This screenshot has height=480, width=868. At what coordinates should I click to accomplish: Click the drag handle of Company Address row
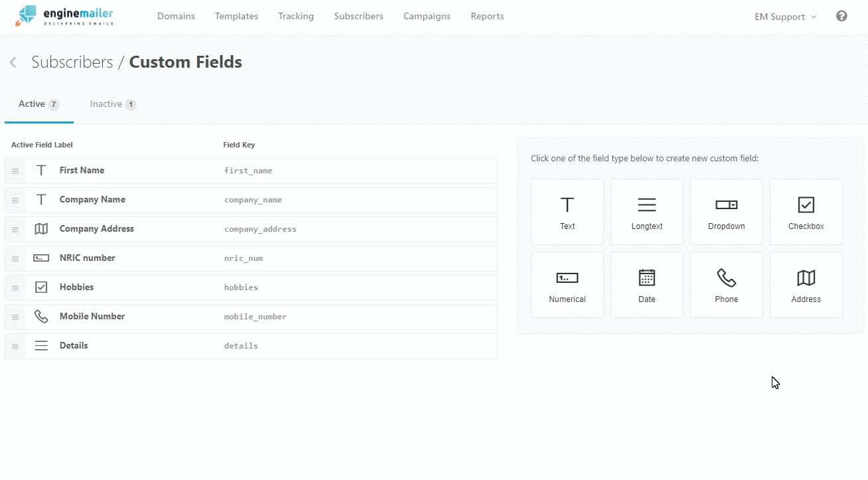[x=15, y=230]
